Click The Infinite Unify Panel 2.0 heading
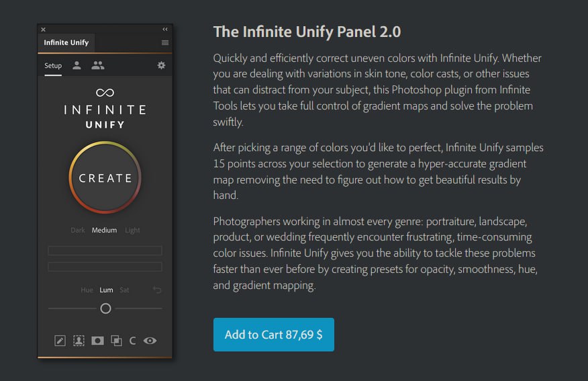The height and width of the screenshot is (381, 588). pos(307,32)
